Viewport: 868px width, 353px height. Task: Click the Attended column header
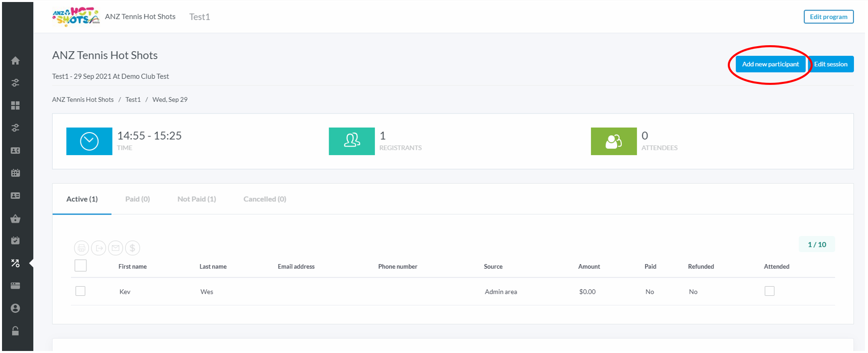tap(777, 267)
